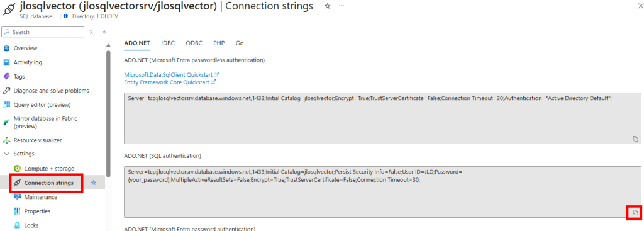
Task: Unpin Connection strings favorite star
Action: click(93, 183)
